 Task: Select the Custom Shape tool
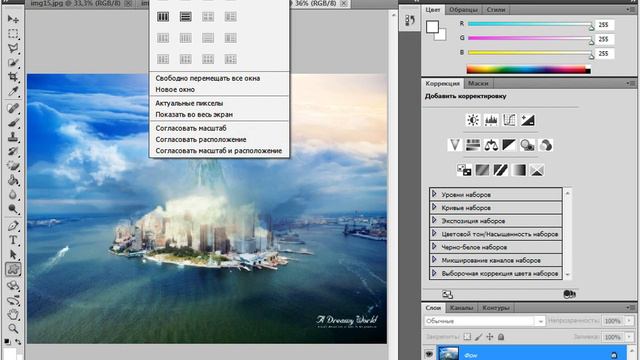click(13, 269)
